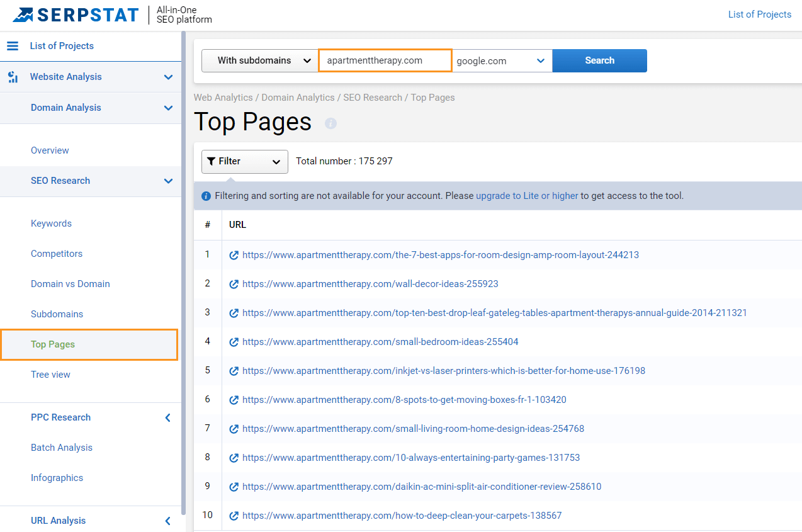Collapse the Domain Analysis chevron
This screenshot has height=532, width=802.
tap(168, 108)
